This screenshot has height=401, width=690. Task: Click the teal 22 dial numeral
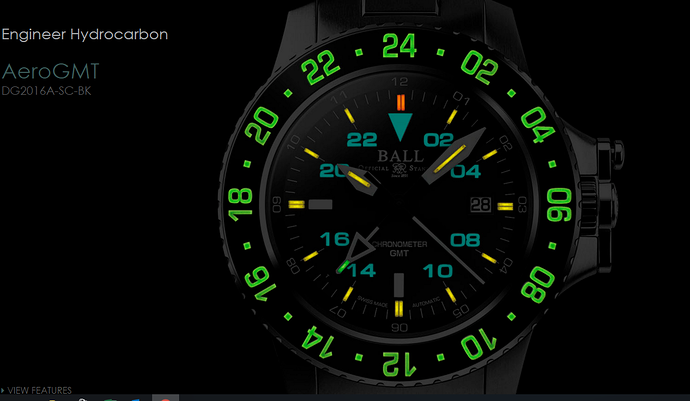pos(362,140)
